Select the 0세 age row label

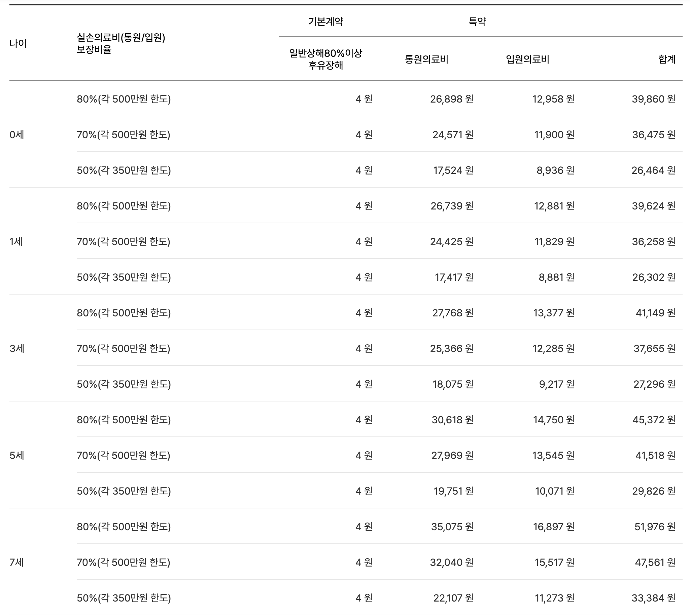(x=16, y=135)
